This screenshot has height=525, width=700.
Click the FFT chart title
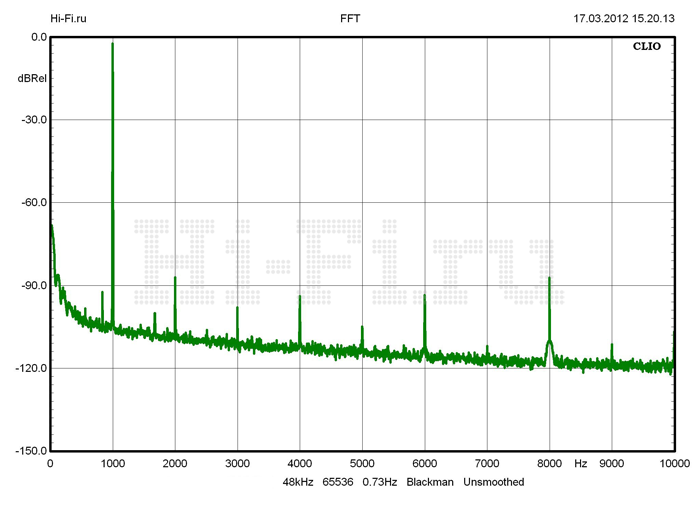pos(351,18)
